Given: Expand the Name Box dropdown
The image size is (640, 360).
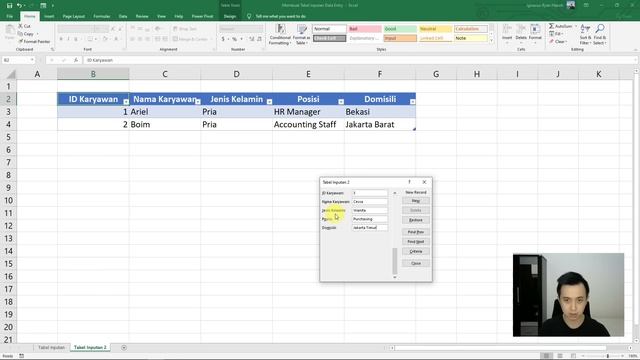Looking at the screenshot, I should [32, 60].
